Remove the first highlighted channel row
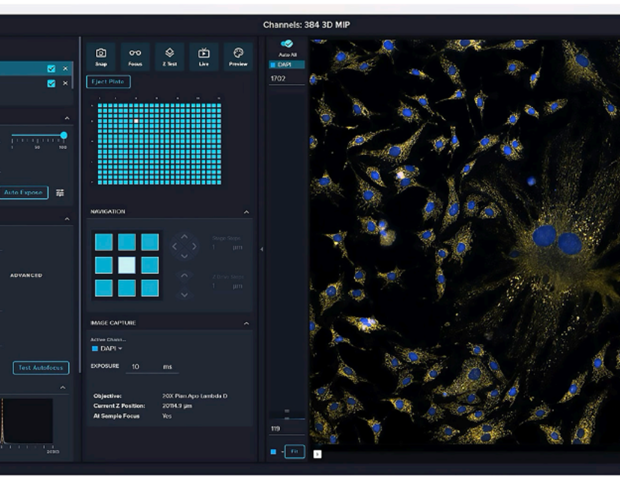Image resolution: width=620 pixels, height=480 pixels. [65, 69]
